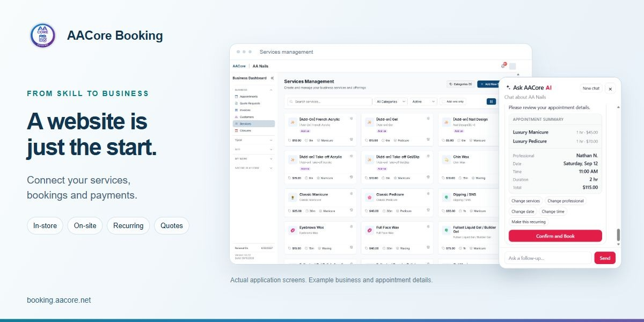Switch to grid view in Services Management

pos(491,101)
